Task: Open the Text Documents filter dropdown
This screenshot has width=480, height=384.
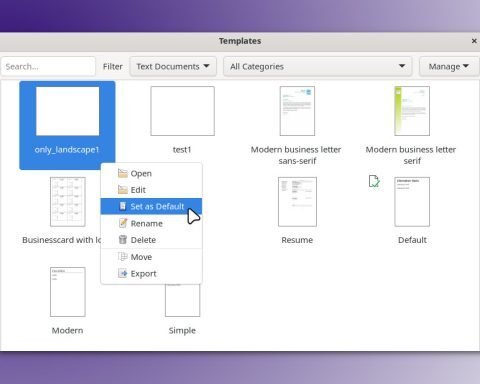Action: point(173,66)
